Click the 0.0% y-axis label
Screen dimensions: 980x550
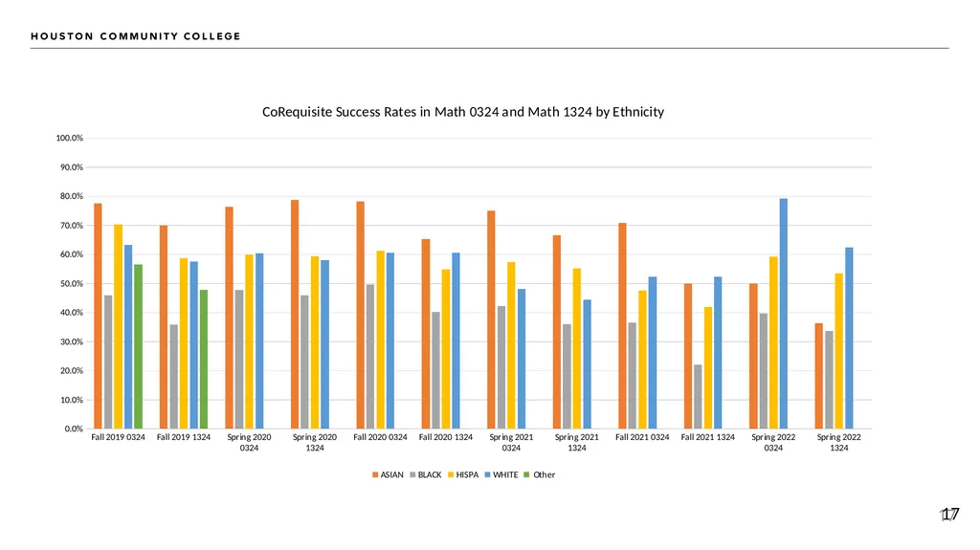click(x=74, y=429)
